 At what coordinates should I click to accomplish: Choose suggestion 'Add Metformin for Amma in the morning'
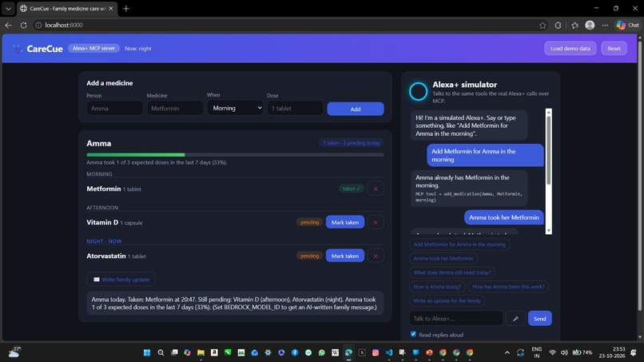(459, 244)
